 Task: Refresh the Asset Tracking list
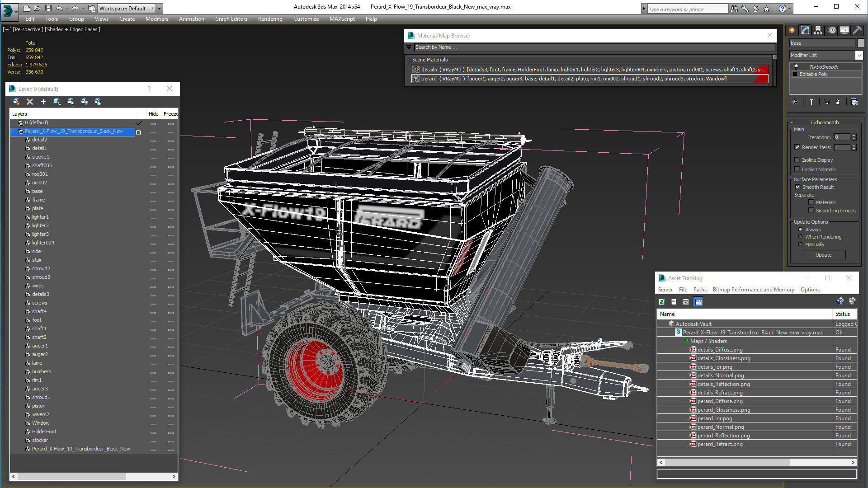pos(661,302)
